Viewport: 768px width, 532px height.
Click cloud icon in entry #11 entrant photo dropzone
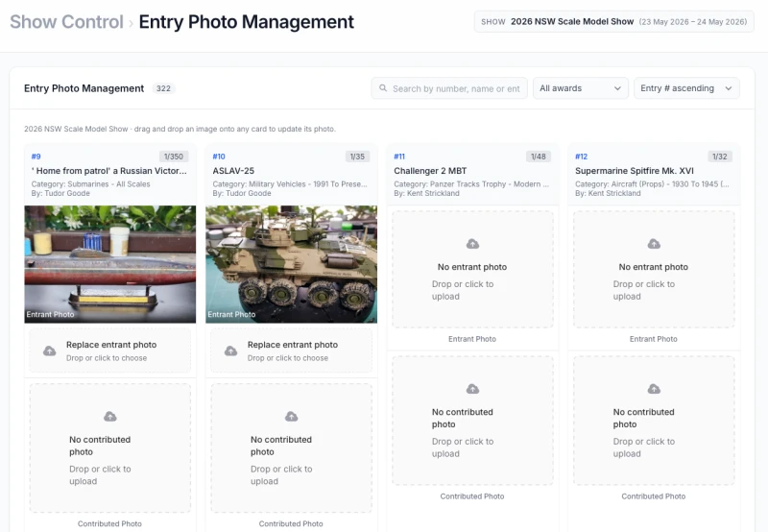coord(472,244)
